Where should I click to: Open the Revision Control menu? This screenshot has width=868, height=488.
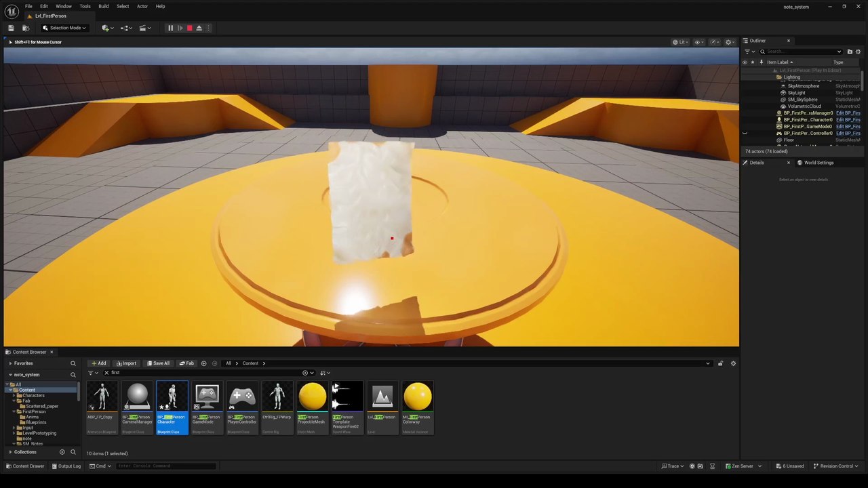836,466
